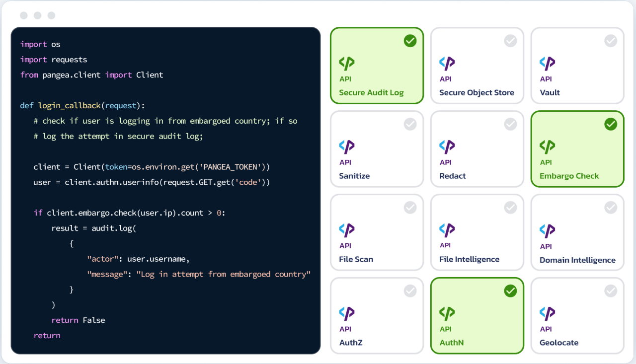
Task: Click the 'def login_callback(request):' line
Action: (82, 106)
